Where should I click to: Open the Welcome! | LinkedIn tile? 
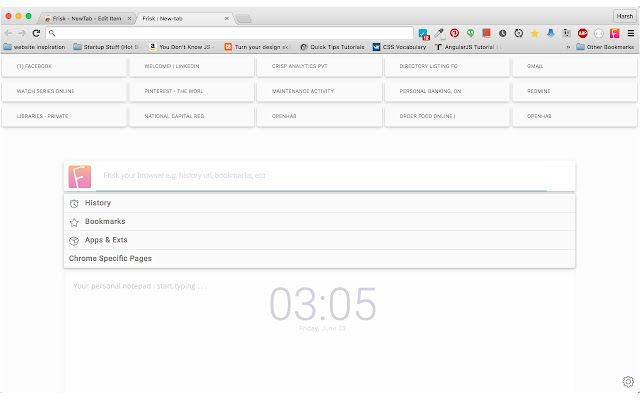click(x=192, y=66)
